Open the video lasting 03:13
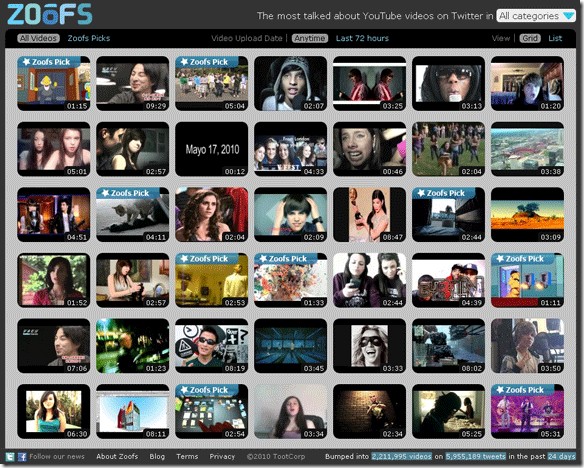Viewport: 584px width, 468px height. (x=448, y=83)
